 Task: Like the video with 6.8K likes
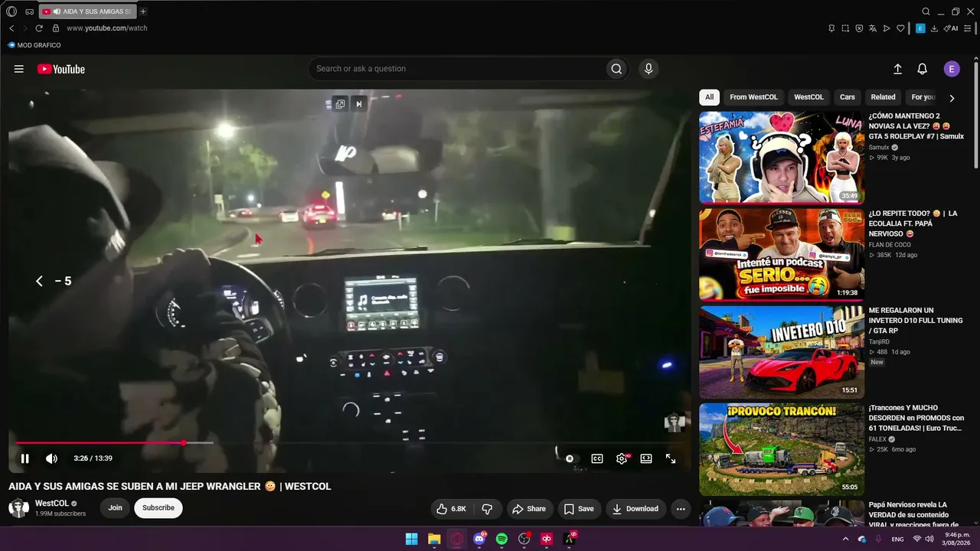tap(451, 509)
